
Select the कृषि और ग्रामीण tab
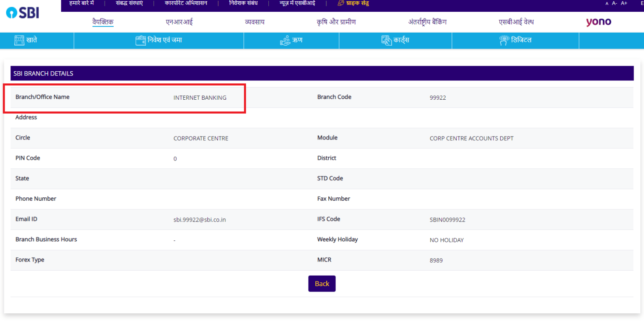tap(336, 22)
